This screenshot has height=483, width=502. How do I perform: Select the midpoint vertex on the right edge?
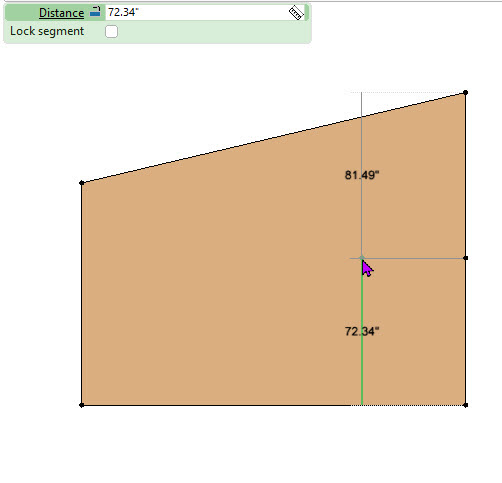coord(466,258)
